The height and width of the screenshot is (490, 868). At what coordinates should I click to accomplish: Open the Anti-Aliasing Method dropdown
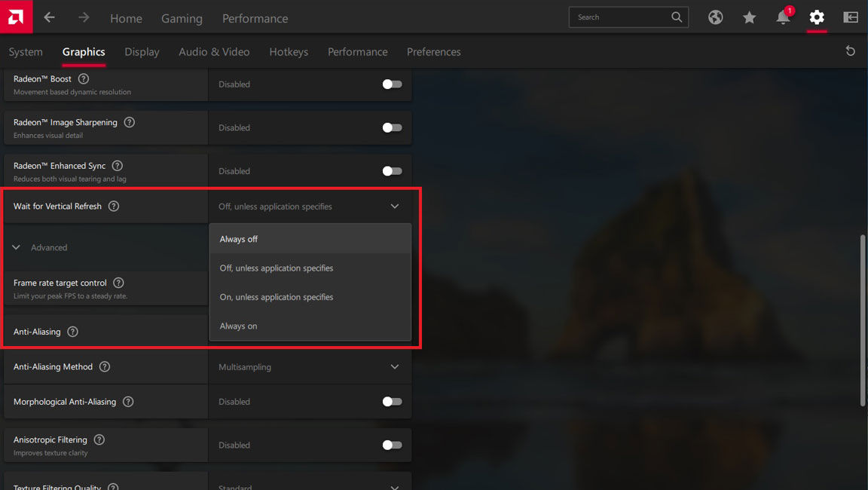pyautogui.click(x=394, y=367)
